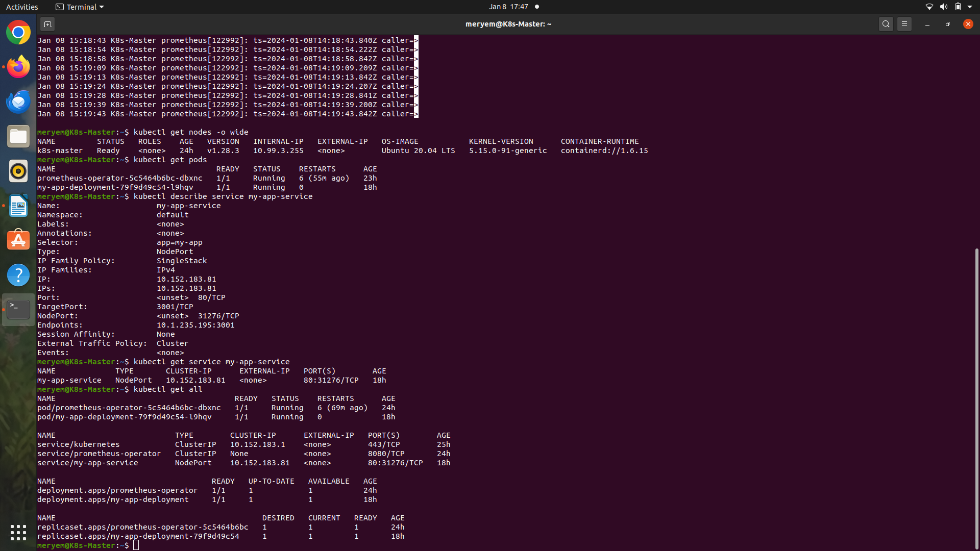The width and height of the screenshot is (980, 551).
Task: Open the Files manager in dock
Action: coord(18,136)
